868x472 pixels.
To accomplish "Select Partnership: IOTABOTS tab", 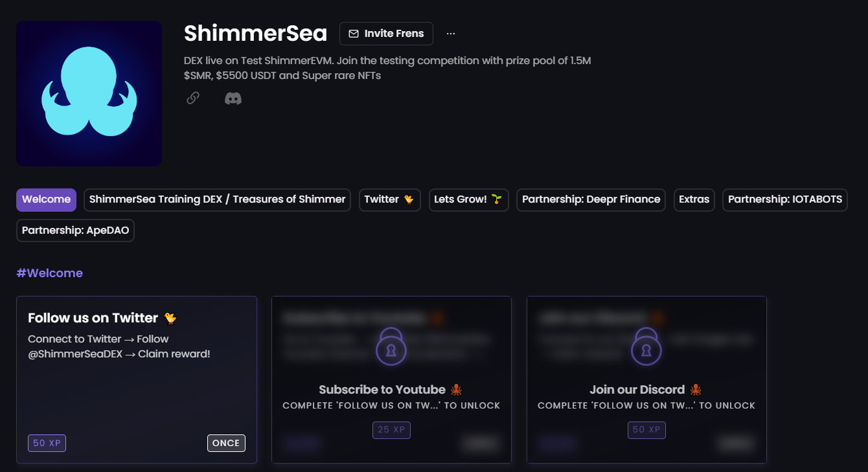I will click(785, 200).
